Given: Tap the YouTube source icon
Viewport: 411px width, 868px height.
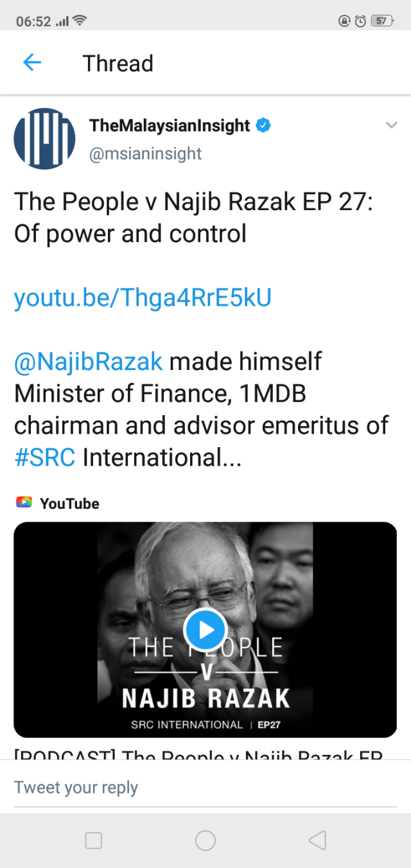Looking at the screenshot, I should 24,503.
